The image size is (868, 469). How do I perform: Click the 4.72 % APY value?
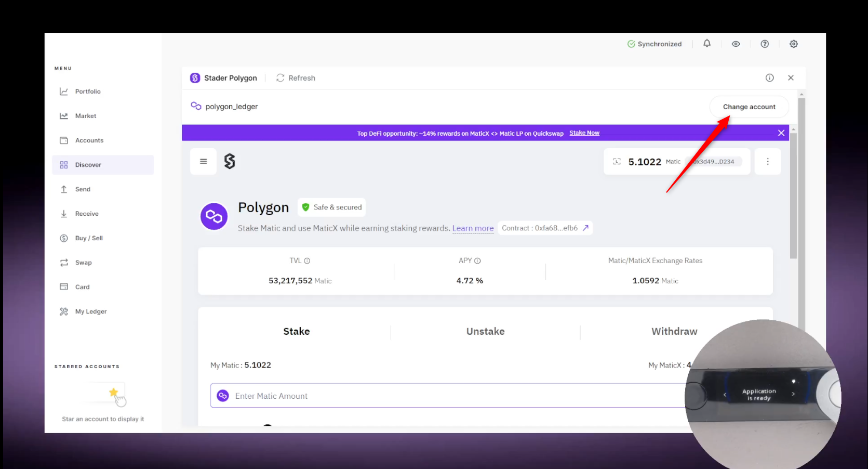pyautogui.click(x=470, y=281)
